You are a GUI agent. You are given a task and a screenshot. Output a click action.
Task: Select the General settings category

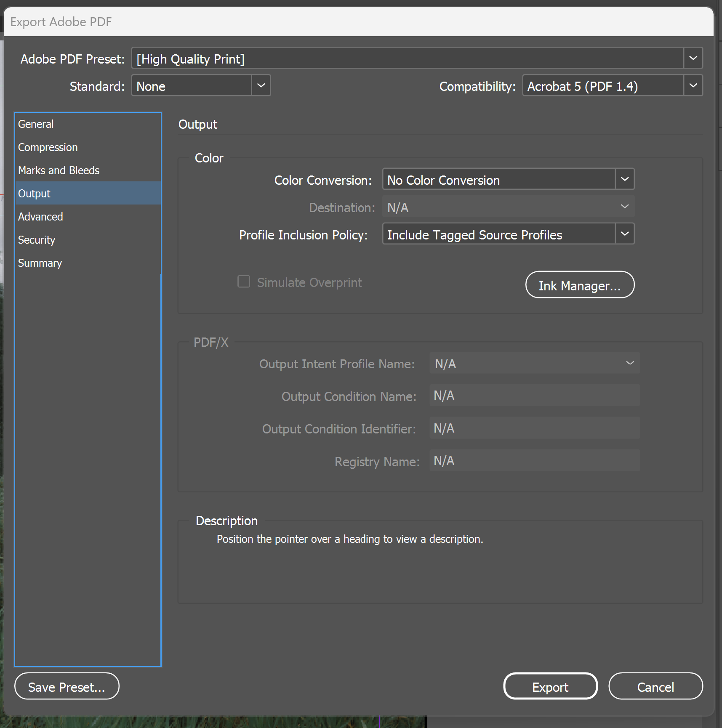pos(36,124)
